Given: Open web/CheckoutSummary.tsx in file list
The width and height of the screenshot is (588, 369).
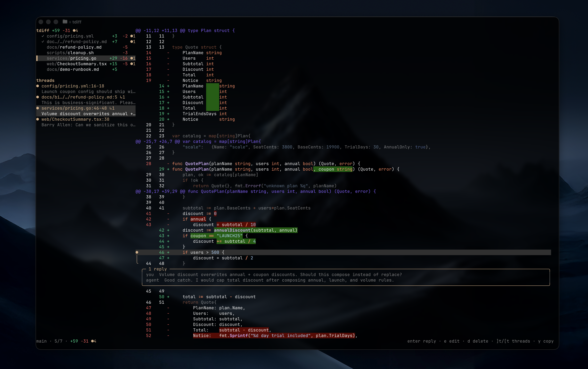Looking at the screenshot, I should (x=77, y=64).
